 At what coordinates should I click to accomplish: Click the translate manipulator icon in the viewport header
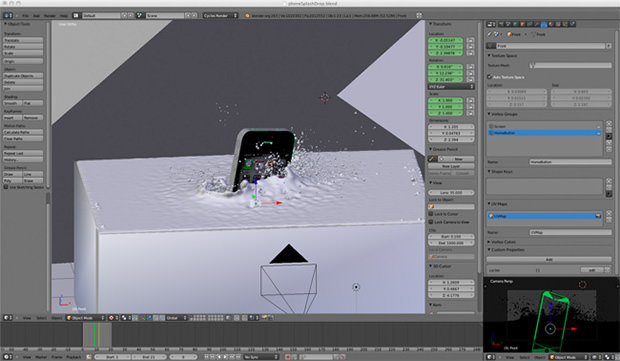coord(143,318)
